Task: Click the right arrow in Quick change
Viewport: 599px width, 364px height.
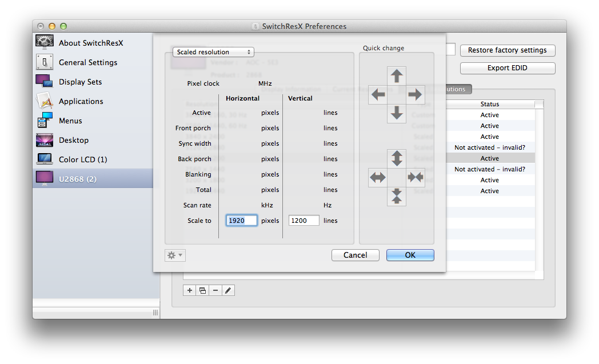Action: (x=416, y=94)
